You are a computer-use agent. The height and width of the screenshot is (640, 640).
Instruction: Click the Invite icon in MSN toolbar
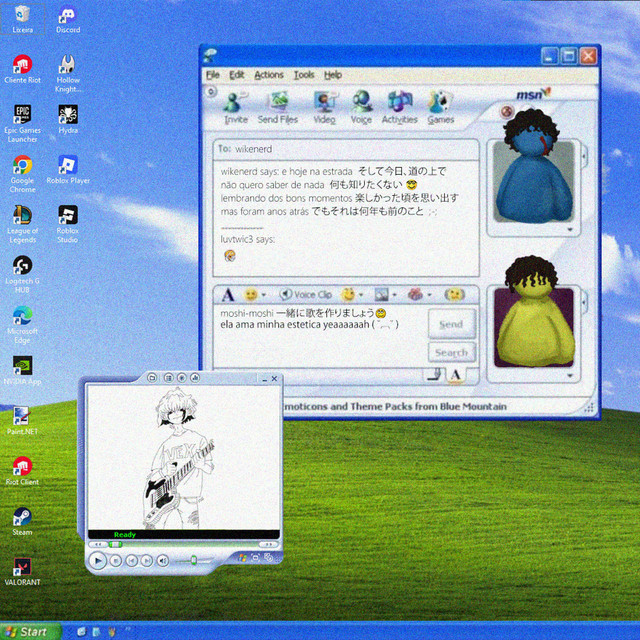tap(236, 107)
